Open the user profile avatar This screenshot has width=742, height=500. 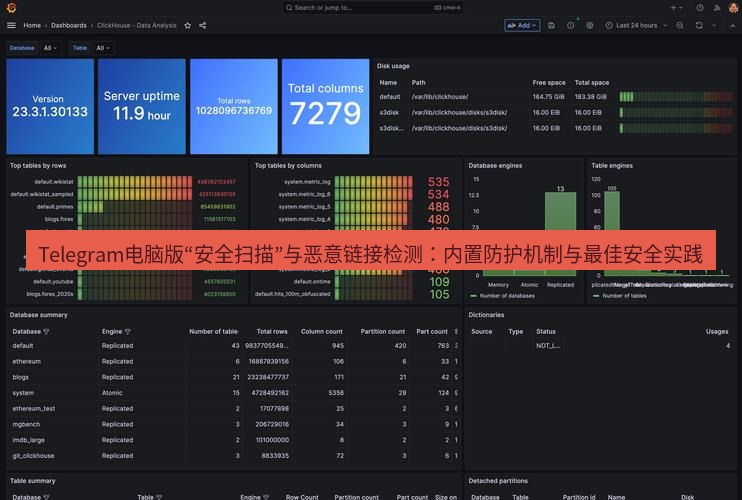733,8
